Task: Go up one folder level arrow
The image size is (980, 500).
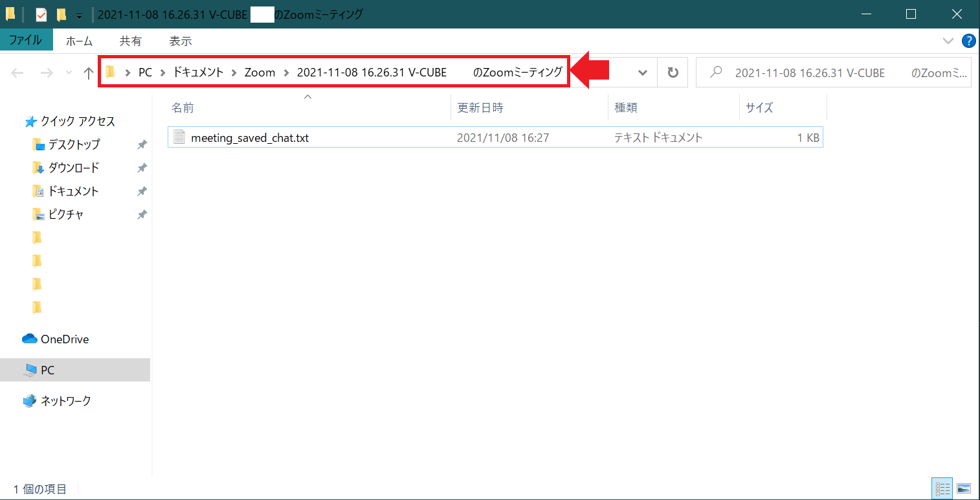Action: click(88, 73)
